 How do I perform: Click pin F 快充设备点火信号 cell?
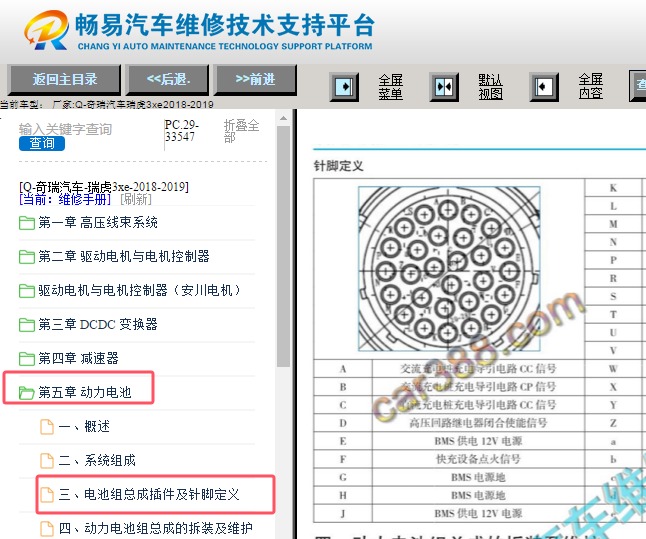478,459
